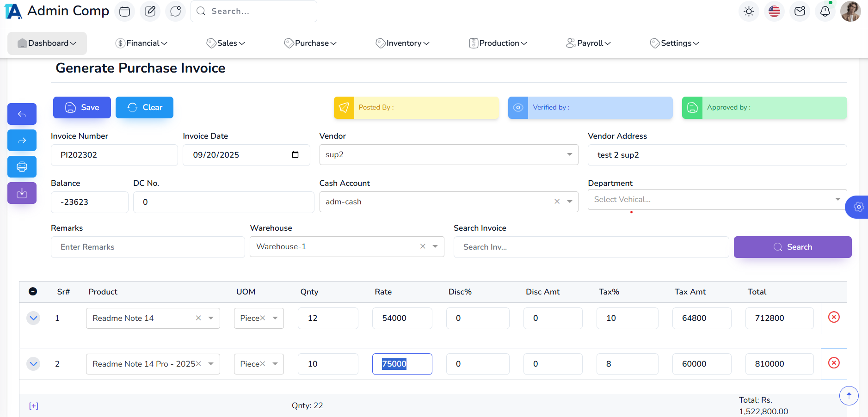Click the edit note icon in header

click(x=150, y=12)
